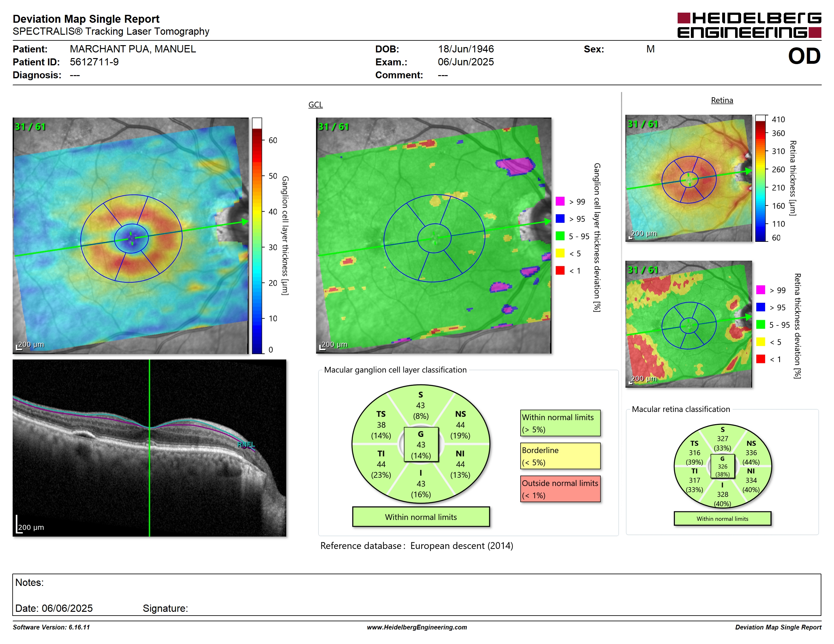Image resolution: width=834 pixels, height=644 pixels.
Task: Select the GCL thickness deviation map image
Action: pyautogui.click(x=434, y=236)
